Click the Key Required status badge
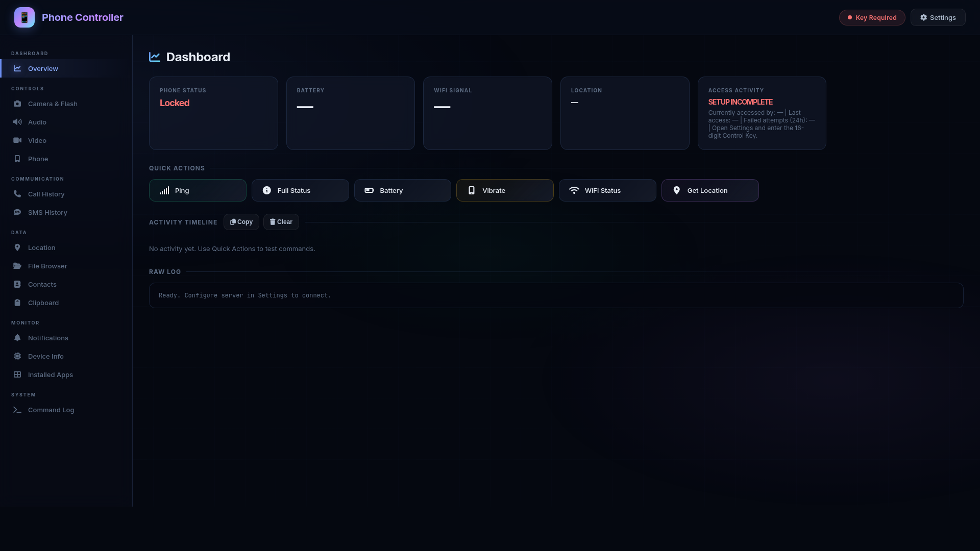The image size is (980, 551). point(872,17)
